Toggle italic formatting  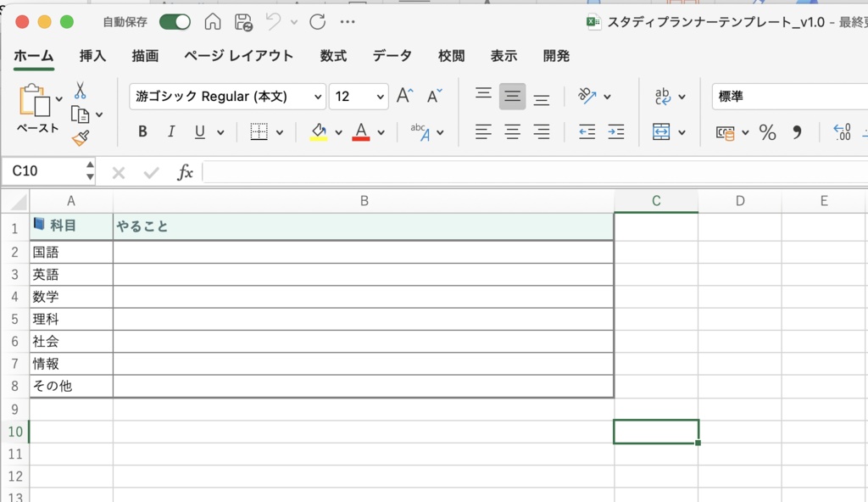(x=170, y=131)
